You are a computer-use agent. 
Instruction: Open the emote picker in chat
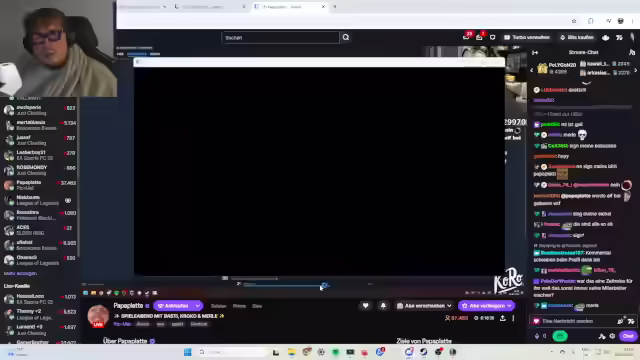(x=631, y=321)
